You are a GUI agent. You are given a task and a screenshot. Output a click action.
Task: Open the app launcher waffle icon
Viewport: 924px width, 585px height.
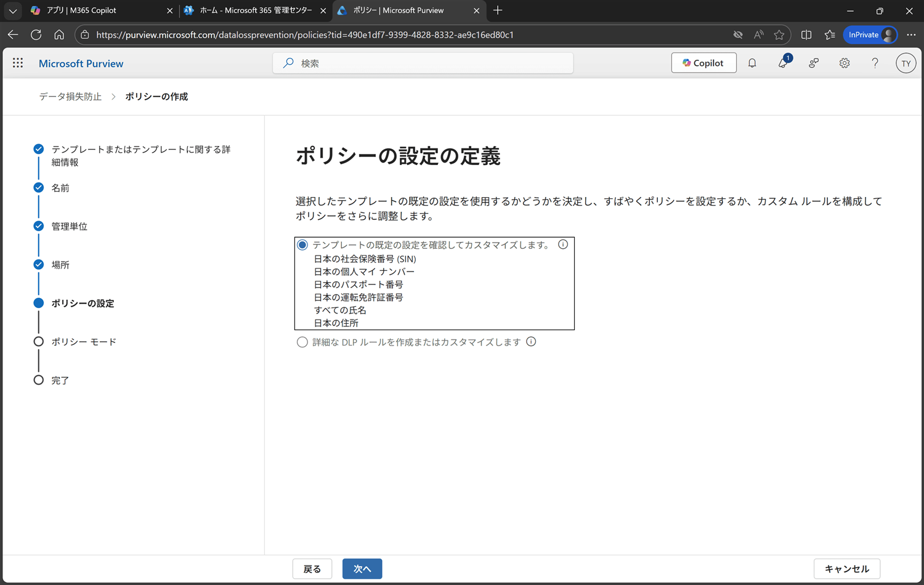pos(18,63)
